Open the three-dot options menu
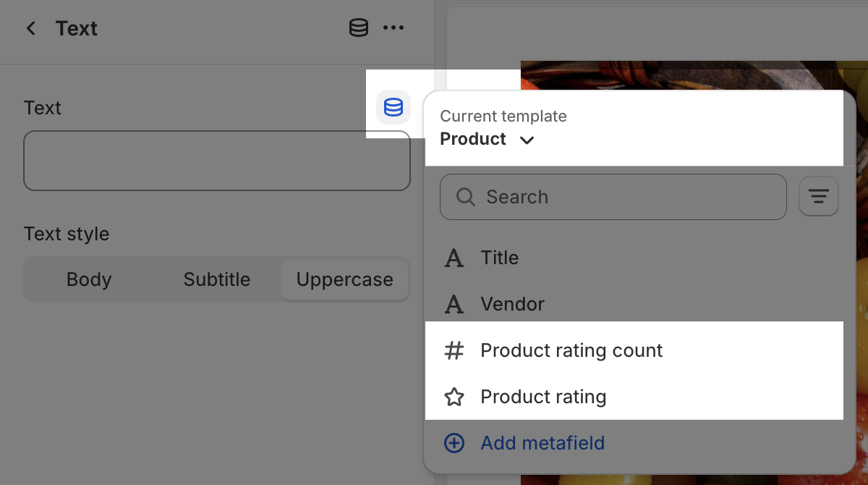Image resolution: width=868 pixels, height=485 pixels. pos(393,28)
